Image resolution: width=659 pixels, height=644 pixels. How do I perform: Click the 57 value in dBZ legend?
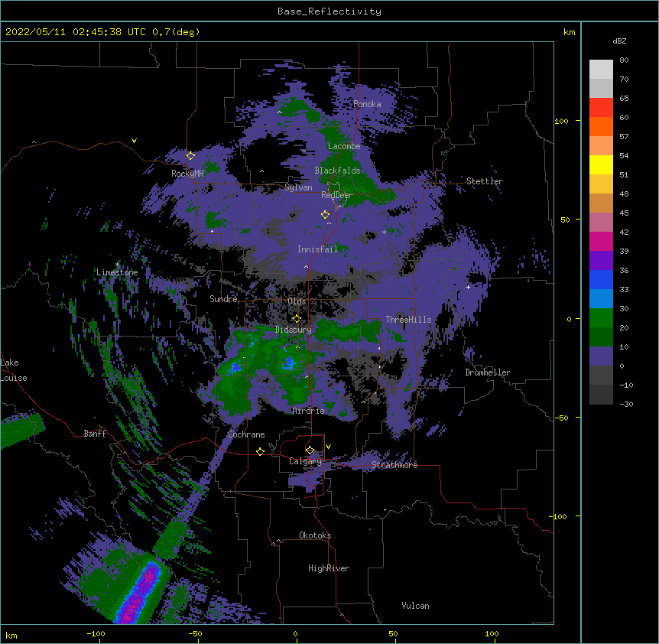624,137
